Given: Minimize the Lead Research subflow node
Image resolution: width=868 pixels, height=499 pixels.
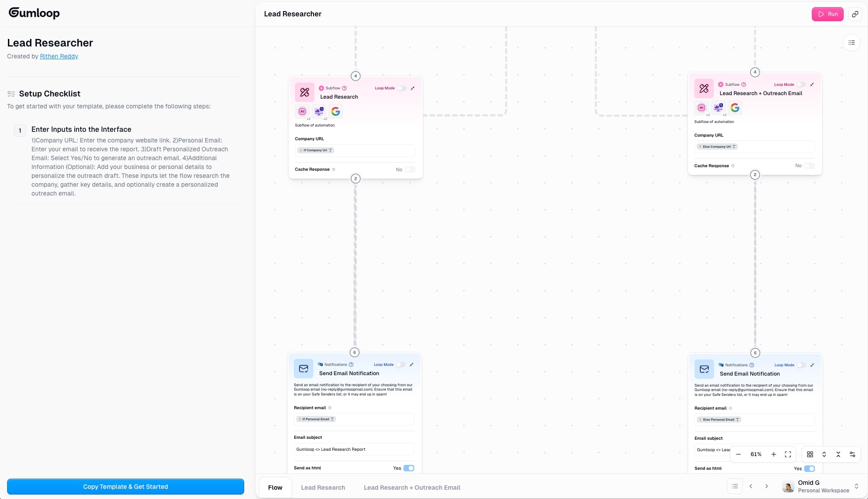Looking at the screenshot, I should click(413, 88).
